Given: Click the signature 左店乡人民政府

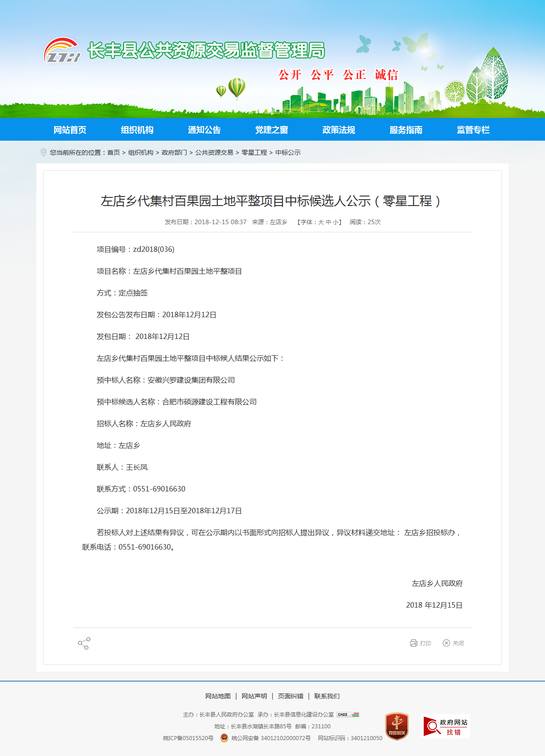Looking at the screenshot, I should (x=437, y=583).
